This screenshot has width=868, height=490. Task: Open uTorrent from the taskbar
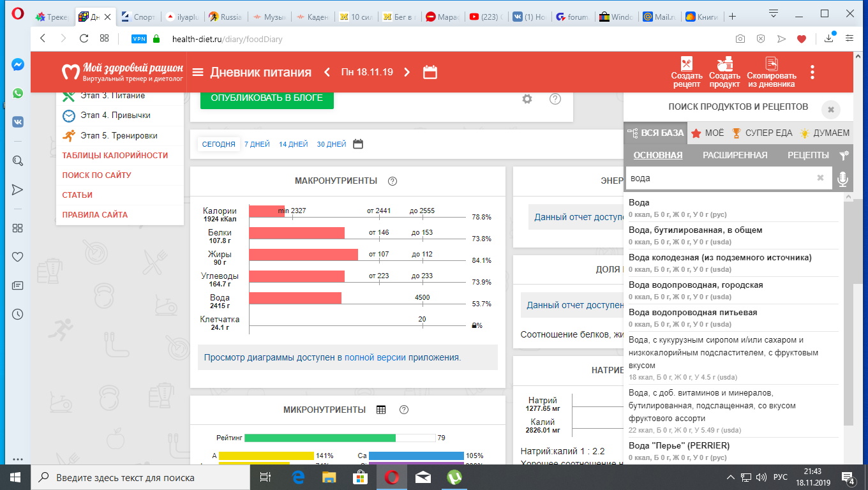454,477
